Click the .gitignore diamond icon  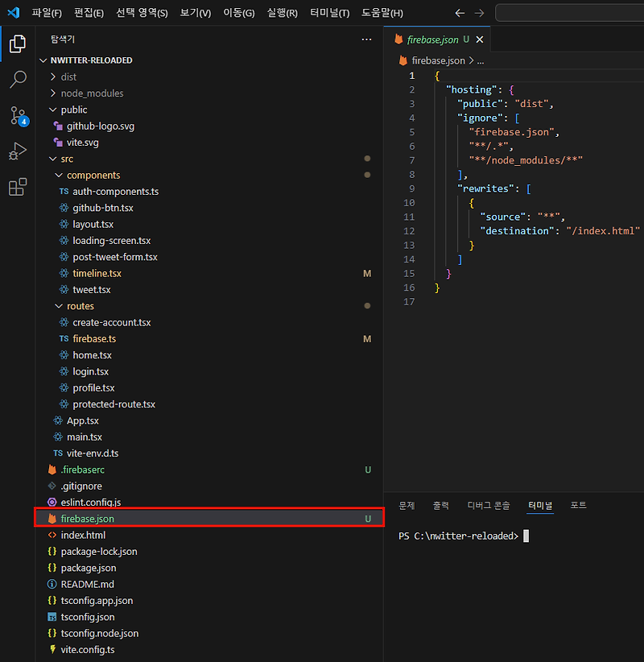[52, 486]
